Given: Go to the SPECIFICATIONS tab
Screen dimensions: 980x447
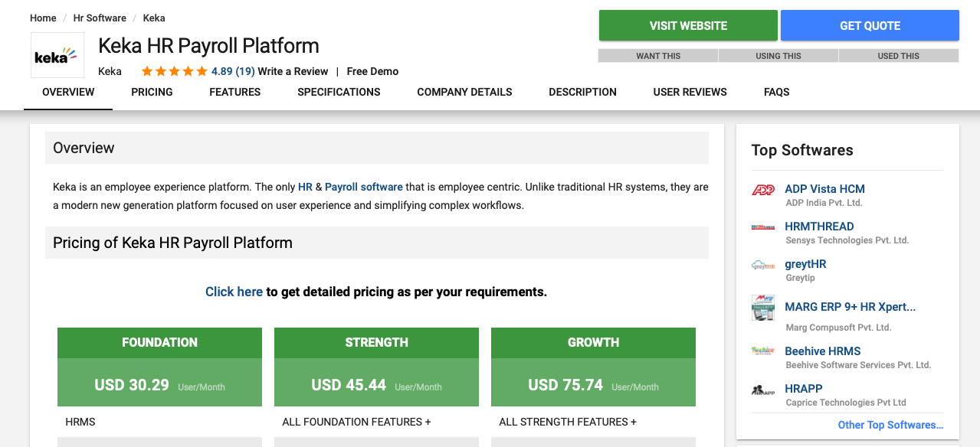Looking at the screenshot, I should click(x=339, y=92).
